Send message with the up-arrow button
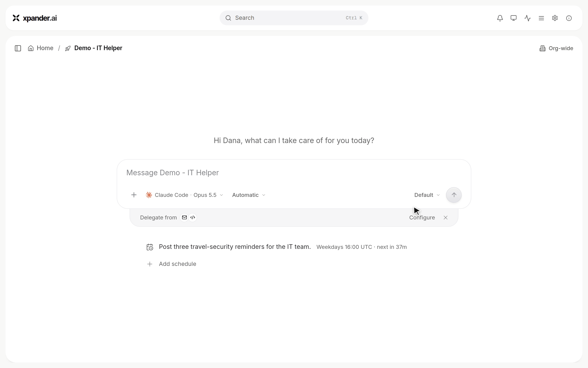The width and height of the screenshot is (588, 368). click(454, 195)
